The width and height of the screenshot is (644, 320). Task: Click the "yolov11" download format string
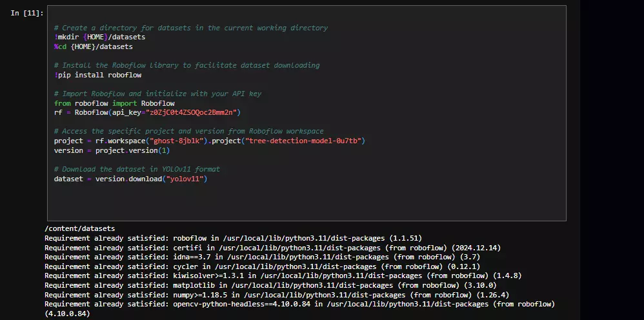click(185, 179)
